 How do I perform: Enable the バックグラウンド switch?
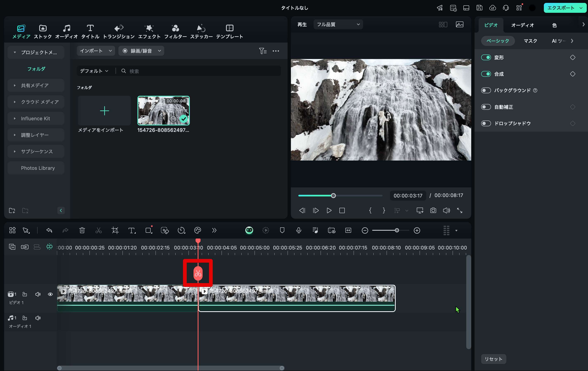(x=486, y=90)
